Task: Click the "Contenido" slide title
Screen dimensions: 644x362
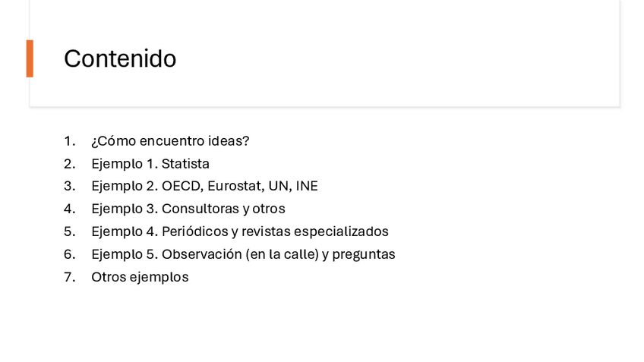Action: click(120, 58)
